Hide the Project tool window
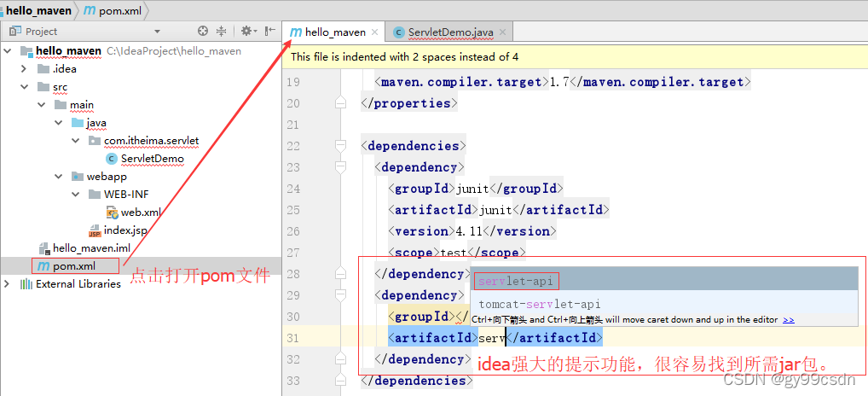The height and width of the screenshot is (396, 868). click(x=270, y=31)
